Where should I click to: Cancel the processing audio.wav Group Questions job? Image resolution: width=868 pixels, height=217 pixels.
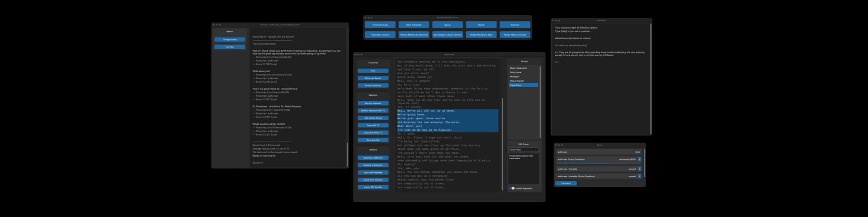pyautogui.click(x=639, y=159)
